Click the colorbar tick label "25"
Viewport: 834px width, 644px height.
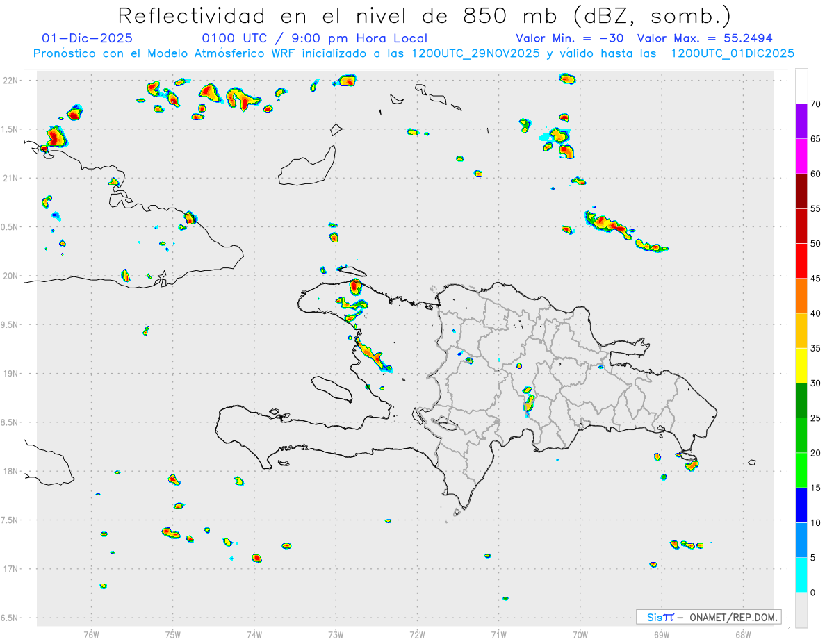tap(816, 418)
